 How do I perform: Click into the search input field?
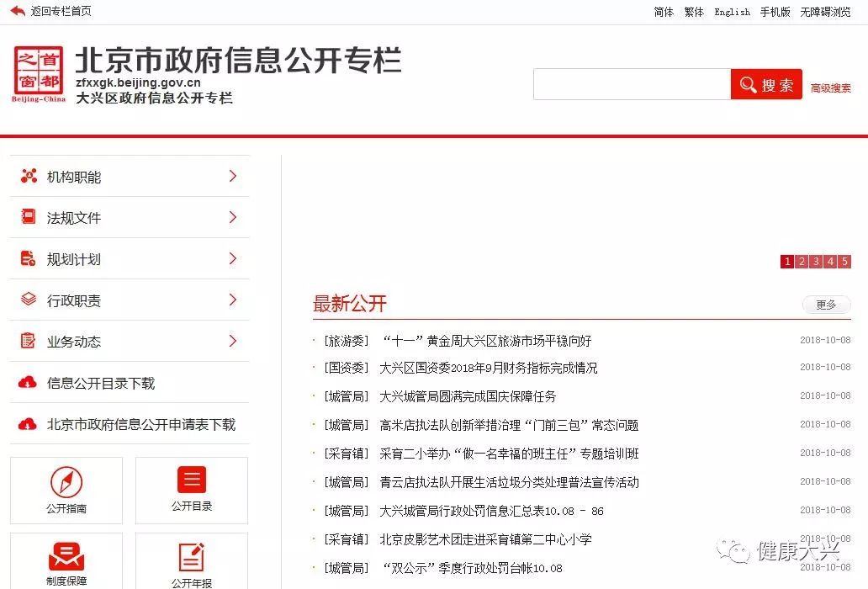click(x=632, y=84)
